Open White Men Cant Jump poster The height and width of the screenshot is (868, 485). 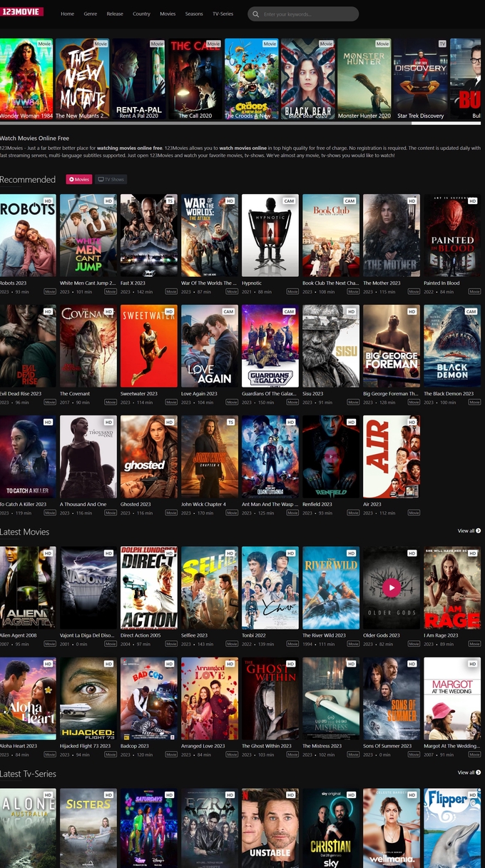pyautogui.click(x=88, y=236)
